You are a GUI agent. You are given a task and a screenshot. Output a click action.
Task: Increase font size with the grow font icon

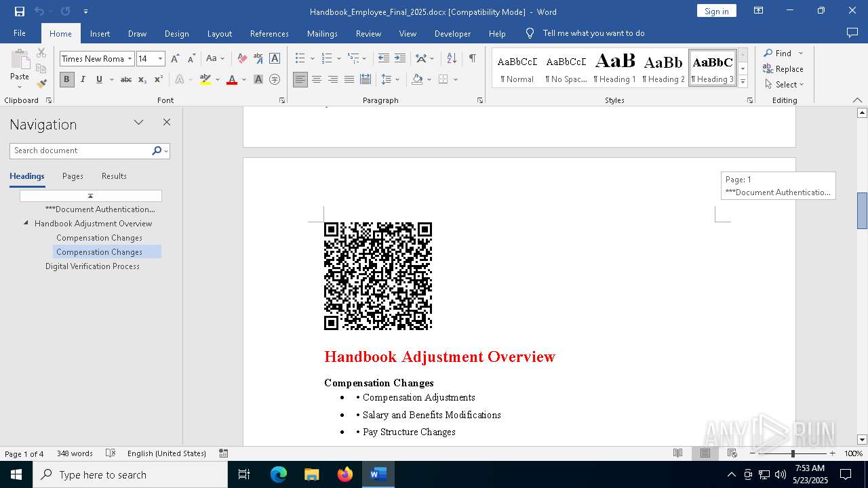[176, 59]
